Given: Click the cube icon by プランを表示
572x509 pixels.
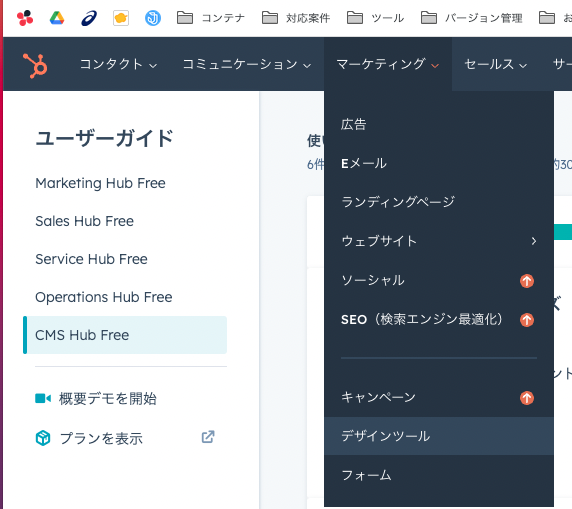Looking at the screenshot, I should click(x=43, y=438).
